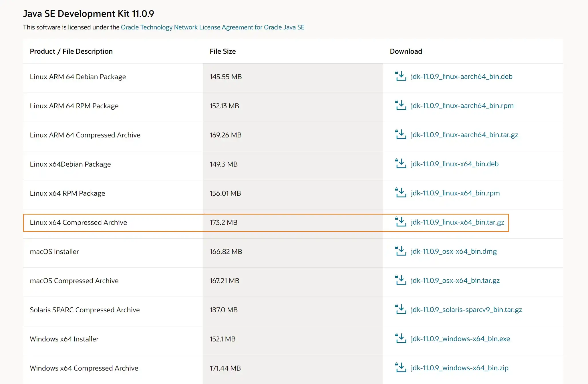Viewport: 588px width, 384px height.
Task: Click download icon for windows-x64_bin.exe
Action: pos(401,339)
